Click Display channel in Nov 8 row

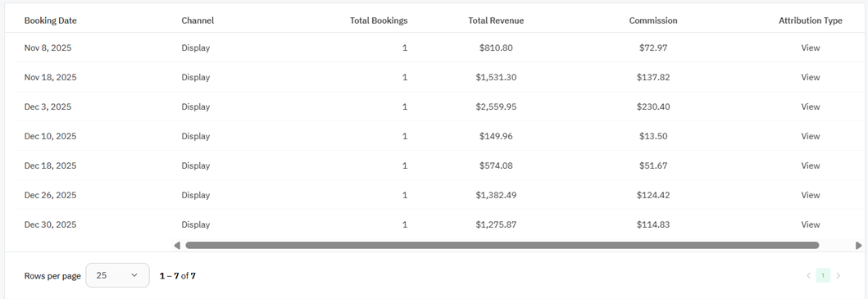coord(196,48)
